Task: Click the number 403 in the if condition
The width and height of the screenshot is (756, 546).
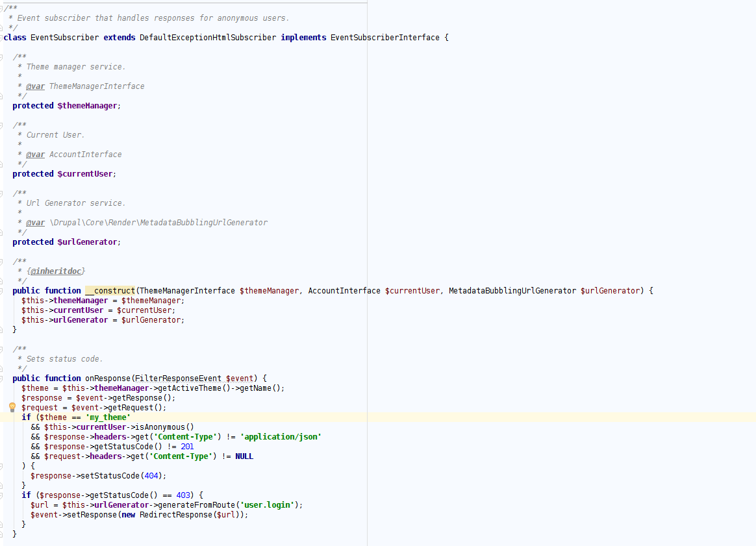Action: pos(183,495)
